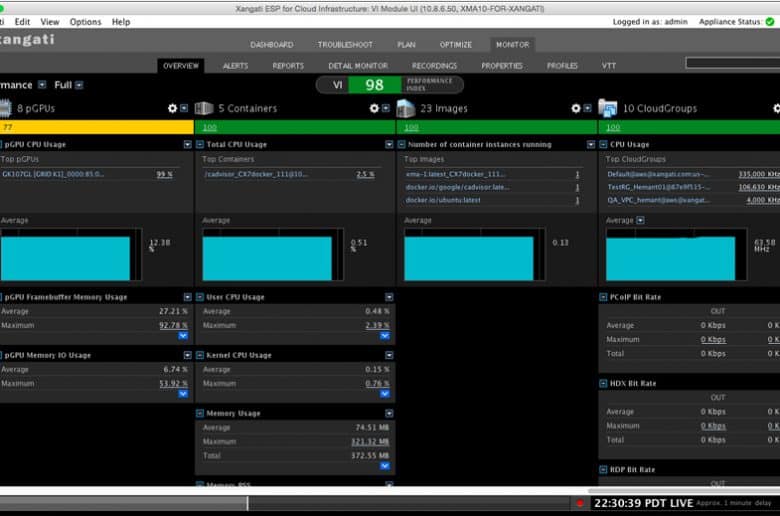Screen dimensions: 780x516
Task: Collapse the User CPU Usage section
Action: coord(200,297)
